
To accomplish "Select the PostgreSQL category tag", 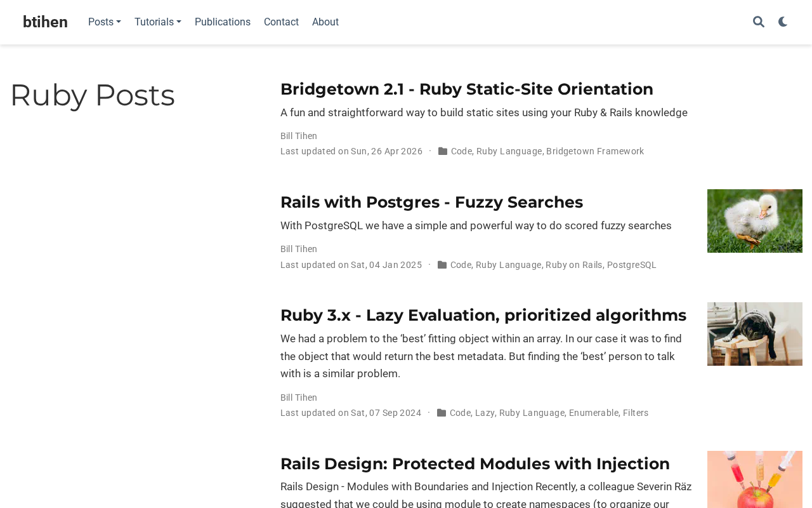I will (x=632, y=265).
